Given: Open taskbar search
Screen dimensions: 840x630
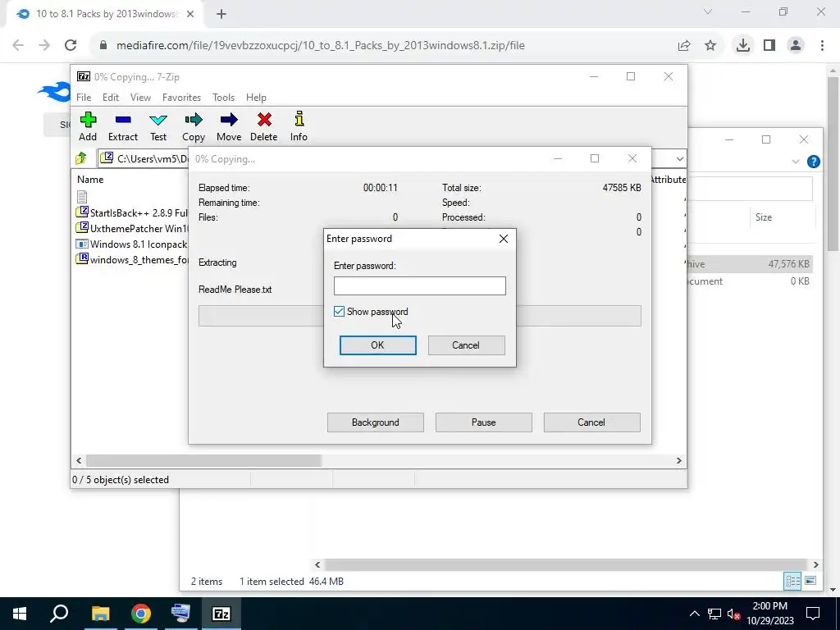Looking at the screenshot, I should tap(59, 614).
